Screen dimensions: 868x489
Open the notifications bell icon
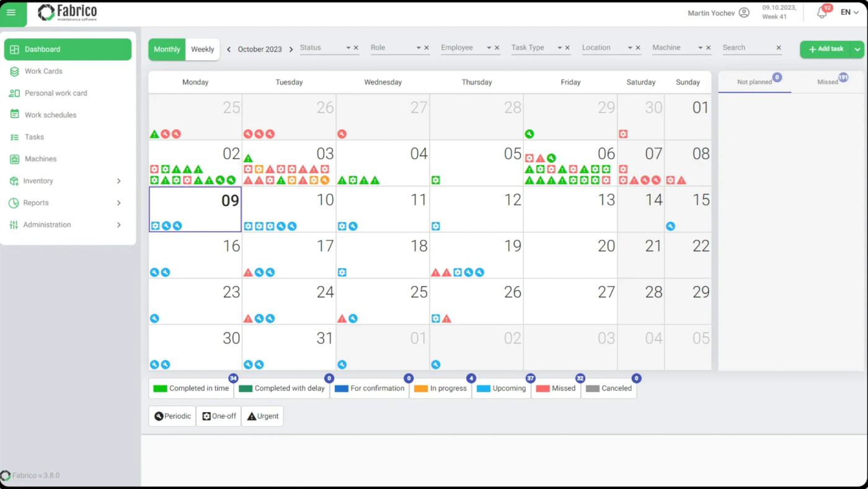[822, 13]
